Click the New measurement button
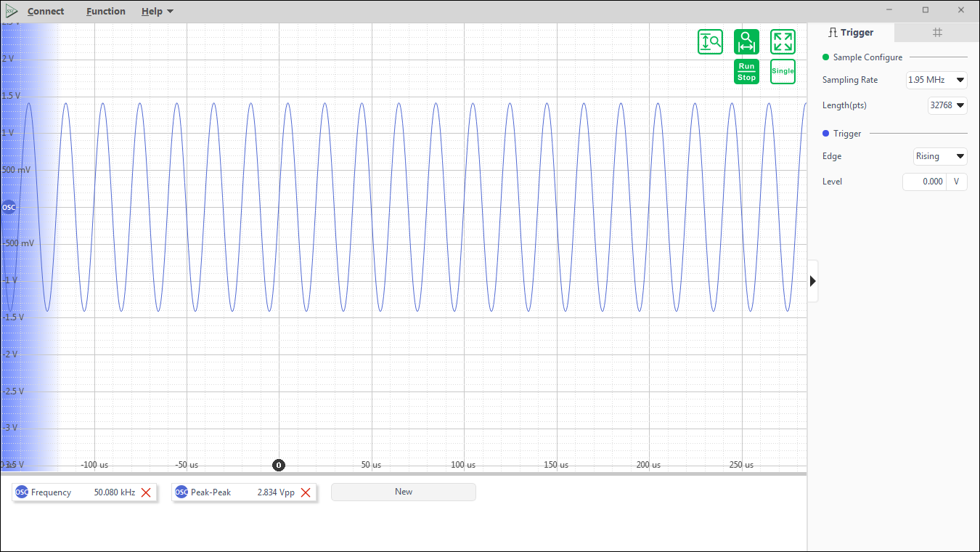The height and width of the screenshot is (552, 980). (404, 492)
